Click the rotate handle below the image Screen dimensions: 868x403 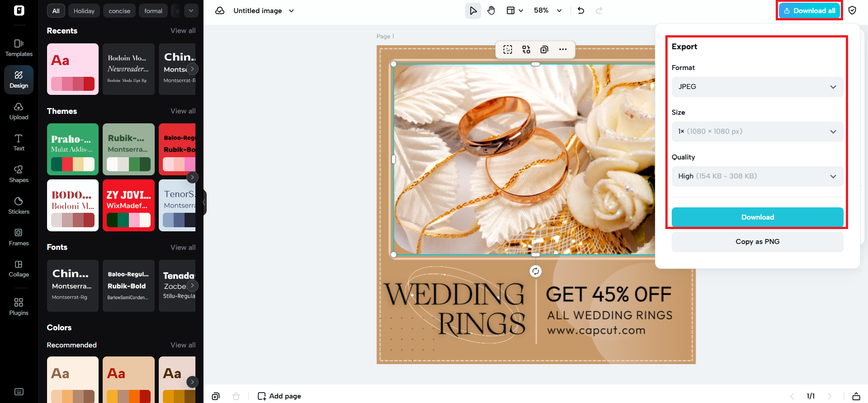(536, 271)
